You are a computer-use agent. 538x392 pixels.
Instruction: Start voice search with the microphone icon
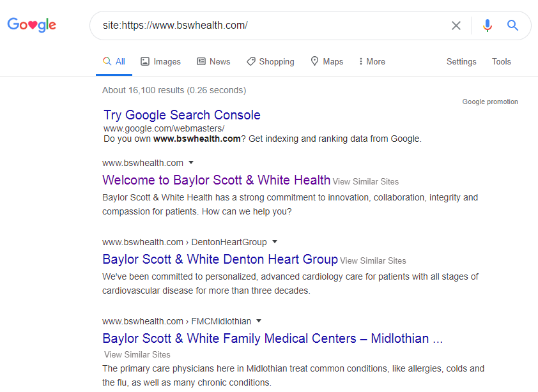coord(488,26)
